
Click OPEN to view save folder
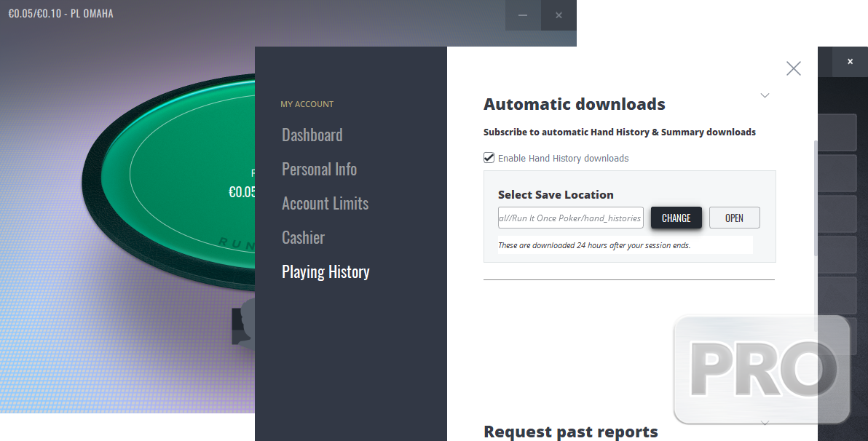click(x=734, y=218)
